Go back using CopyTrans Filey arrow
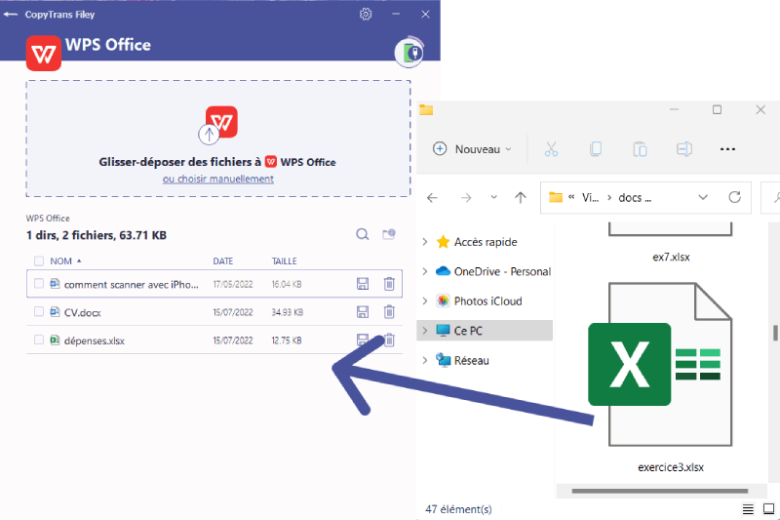 tap(10, 14)
